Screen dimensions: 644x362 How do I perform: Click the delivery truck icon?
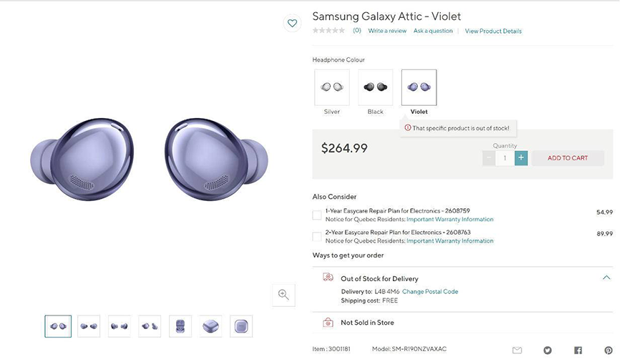click(328, 278)
